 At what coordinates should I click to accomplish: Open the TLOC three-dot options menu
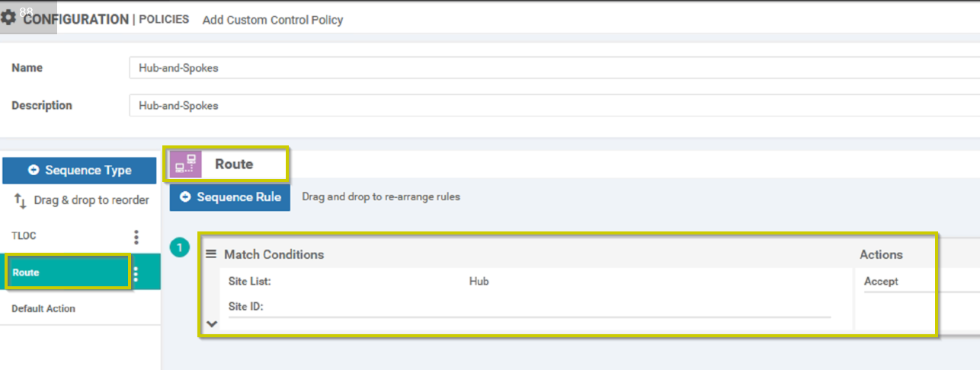[136, 237]
